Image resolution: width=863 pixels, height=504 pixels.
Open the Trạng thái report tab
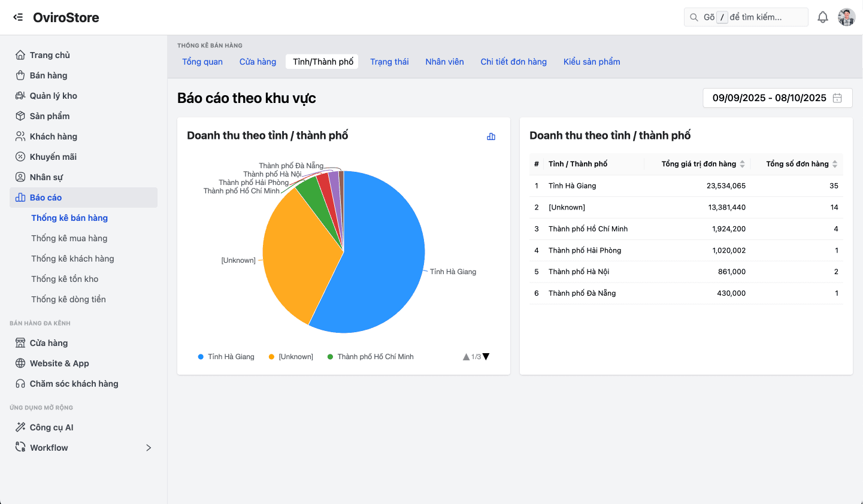(389, 61)
